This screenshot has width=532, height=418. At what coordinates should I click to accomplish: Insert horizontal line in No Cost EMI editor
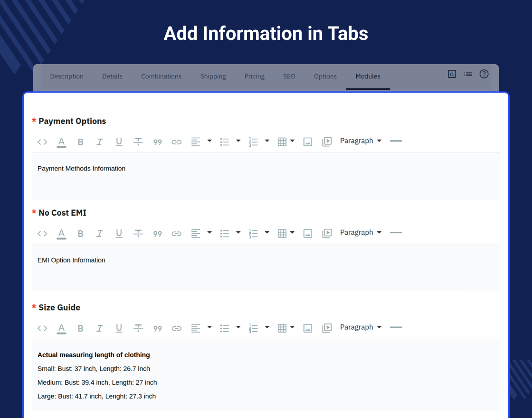click(x=396, y=232)
